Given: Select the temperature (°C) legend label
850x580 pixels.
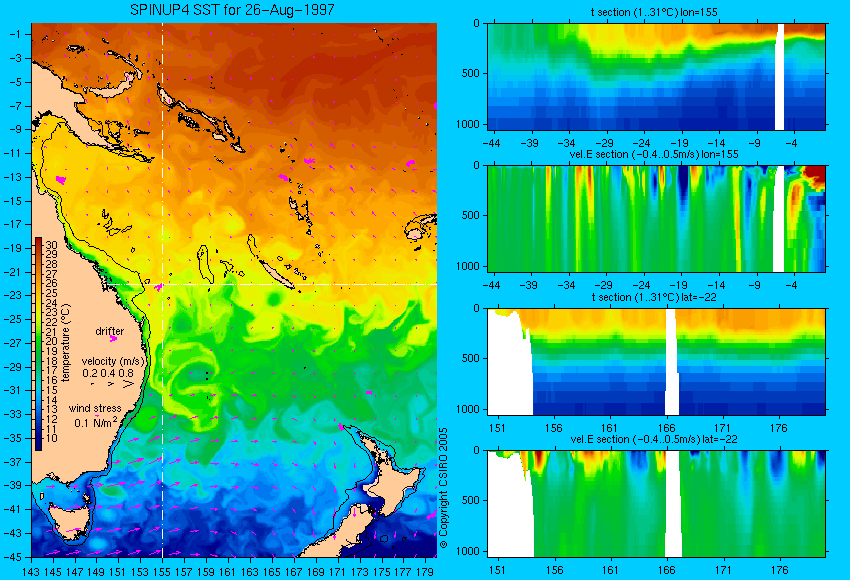Looking at the screenshot, I should (x=66, y=343).
